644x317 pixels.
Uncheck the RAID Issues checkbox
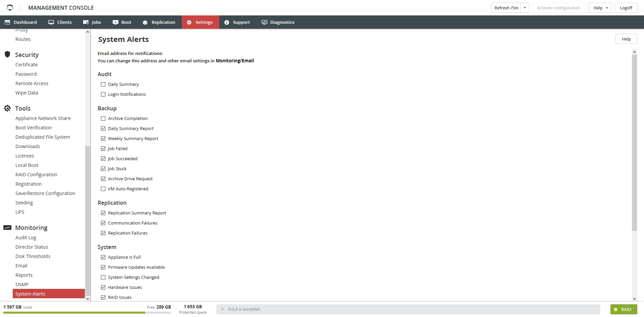[x=103, y=297]
